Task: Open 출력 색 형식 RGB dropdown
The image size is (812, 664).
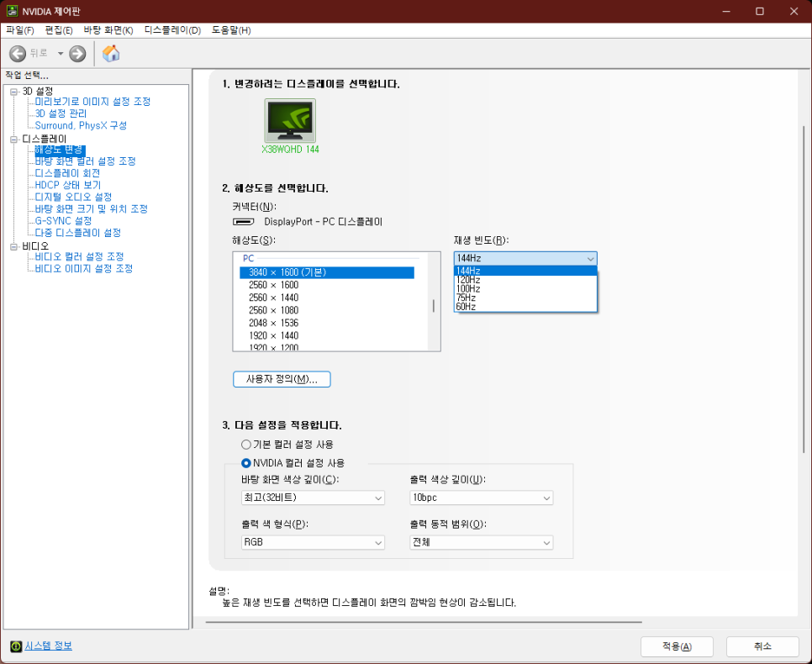Action: pyautogui.click(x=313, y=542)
